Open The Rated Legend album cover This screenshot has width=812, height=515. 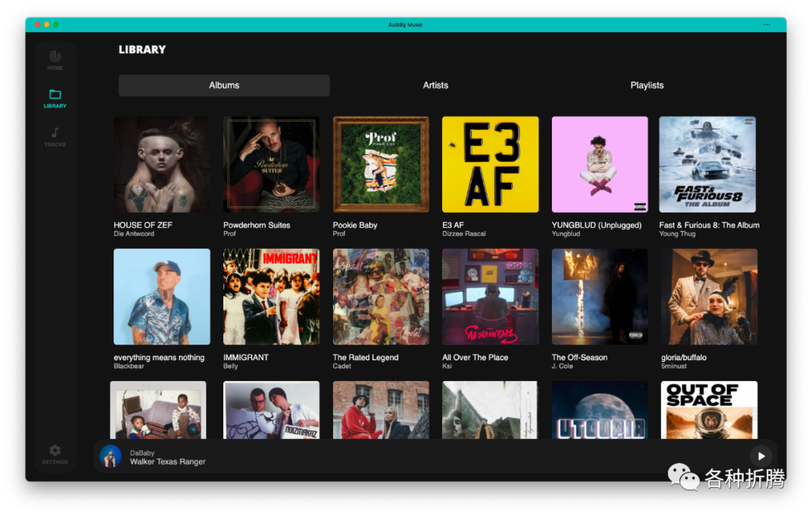(x=380, y=296)
